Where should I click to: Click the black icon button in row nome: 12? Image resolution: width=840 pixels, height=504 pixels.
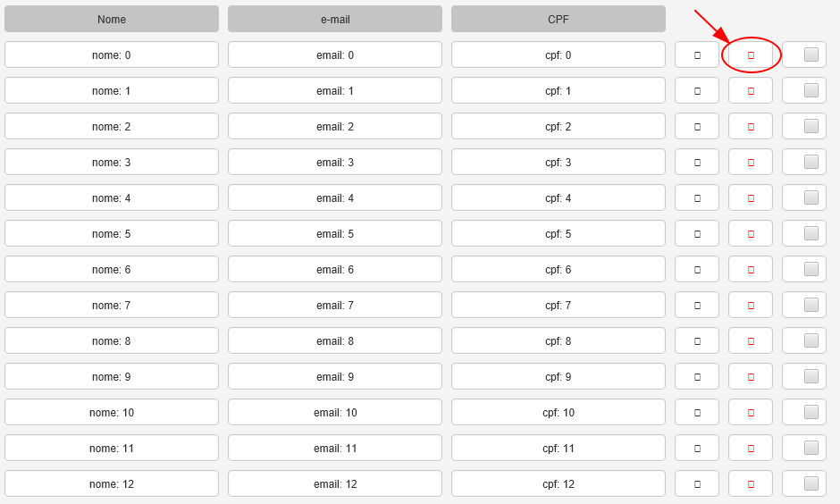click(x=697, y=483)
